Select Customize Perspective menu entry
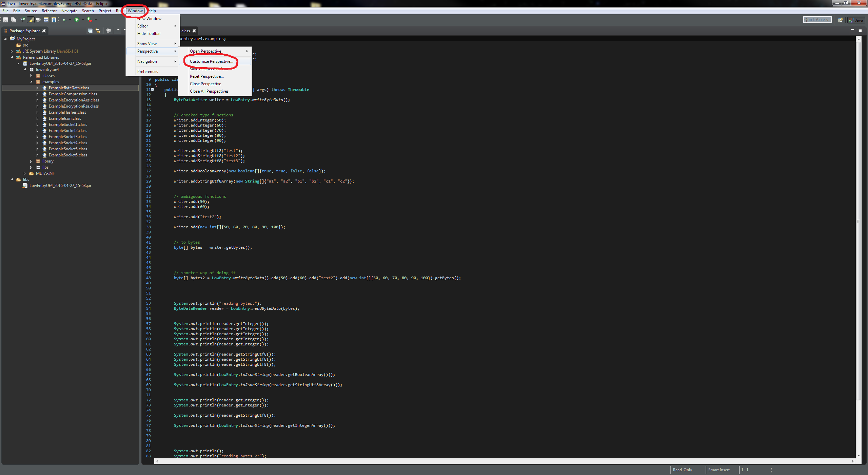The height and width of the screenshot is (475, 868). tap(211, 61)
